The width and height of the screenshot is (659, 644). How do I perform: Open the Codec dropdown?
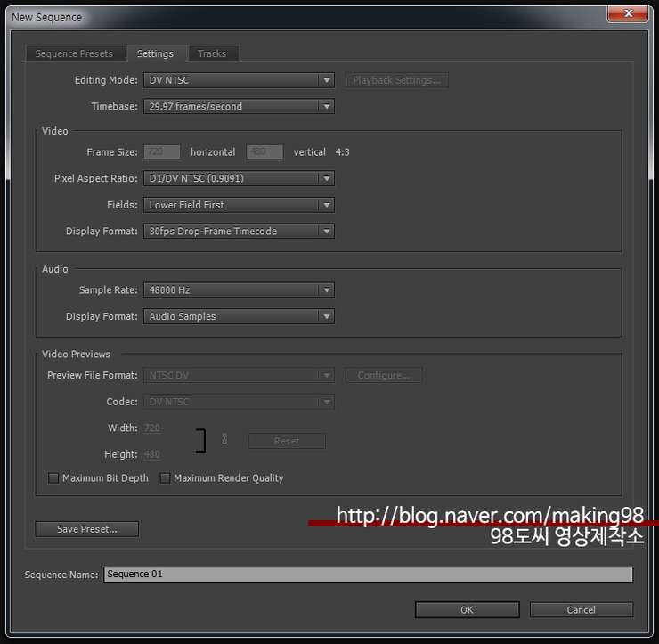239,402
